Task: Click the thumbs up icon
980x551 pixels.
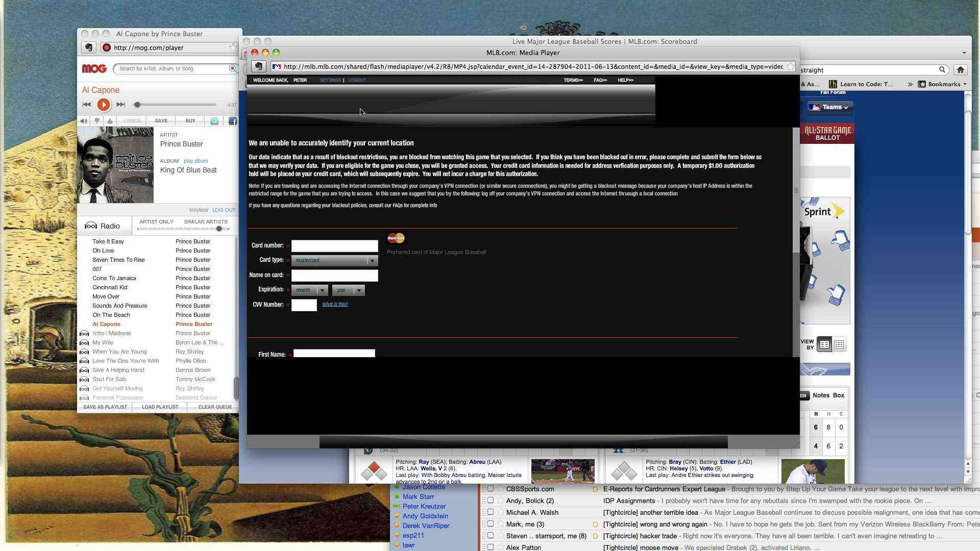Action: [110, 121]
